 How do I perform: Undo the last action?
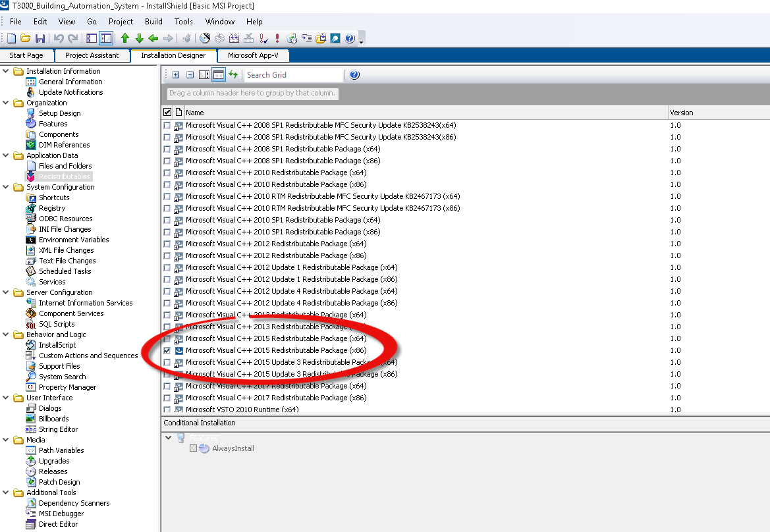click(x=59, y=38)
